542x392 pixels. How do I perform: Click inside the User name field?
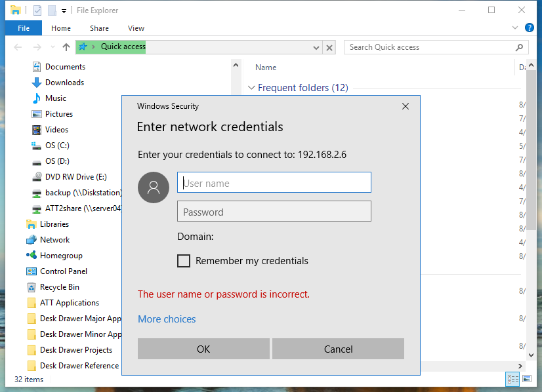coord(274,182)
